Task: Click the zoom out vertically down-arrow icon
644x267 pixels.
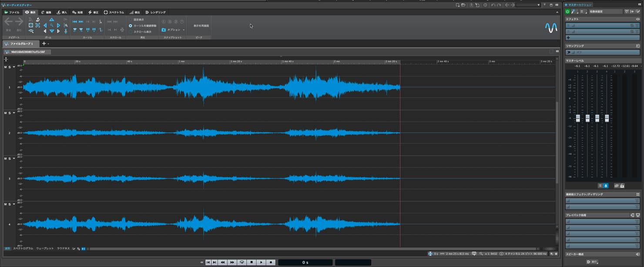Action: (x=51, y=31)
